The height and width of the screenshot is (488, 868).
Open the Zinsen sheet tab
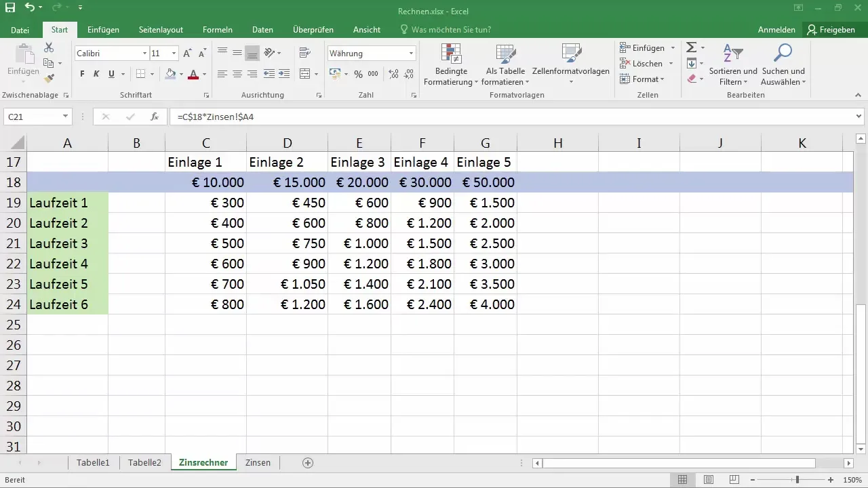pyautogui.click(x=258, y=463)
